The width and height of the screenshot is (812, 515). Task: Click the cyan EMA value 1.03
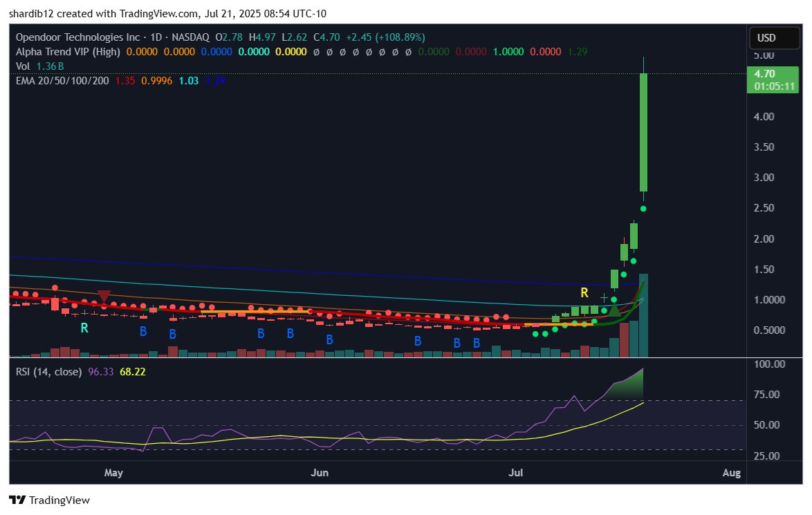[189, 81]
